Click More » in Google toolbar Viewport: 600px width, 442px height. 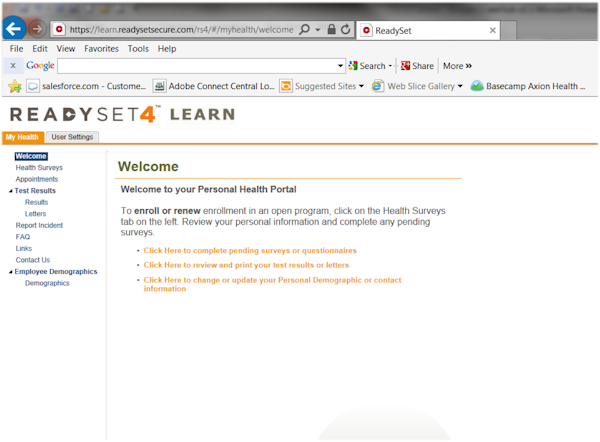pyautogui.click(x=457, y=66)
